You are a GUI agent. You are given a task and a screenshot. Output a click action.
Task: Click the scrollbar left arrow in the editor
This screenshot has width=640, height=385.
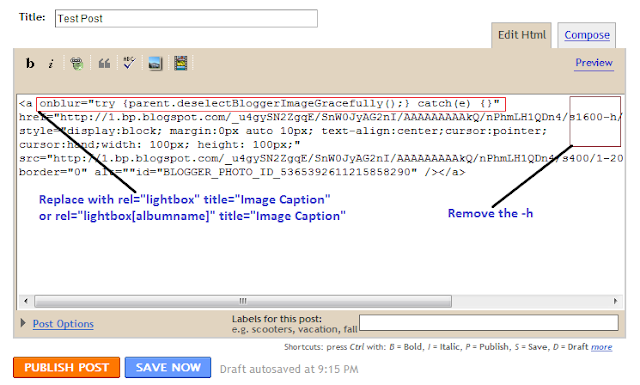coord(26,301)
